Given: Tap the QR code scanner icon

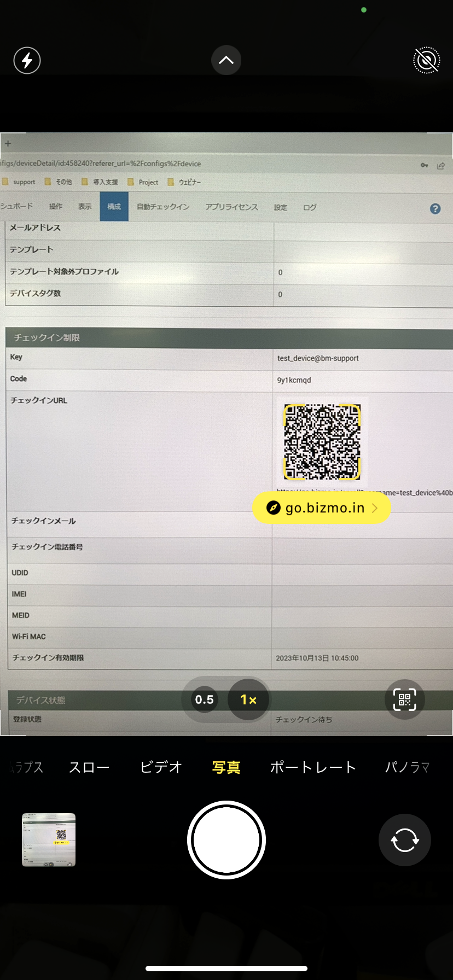Looking at the screenshot, I should tap(404, 699).
